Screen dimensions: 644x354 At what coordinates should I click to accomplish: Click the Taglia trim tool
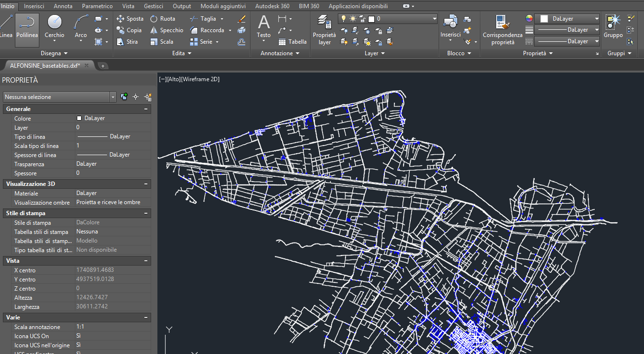tap(203, 19)
